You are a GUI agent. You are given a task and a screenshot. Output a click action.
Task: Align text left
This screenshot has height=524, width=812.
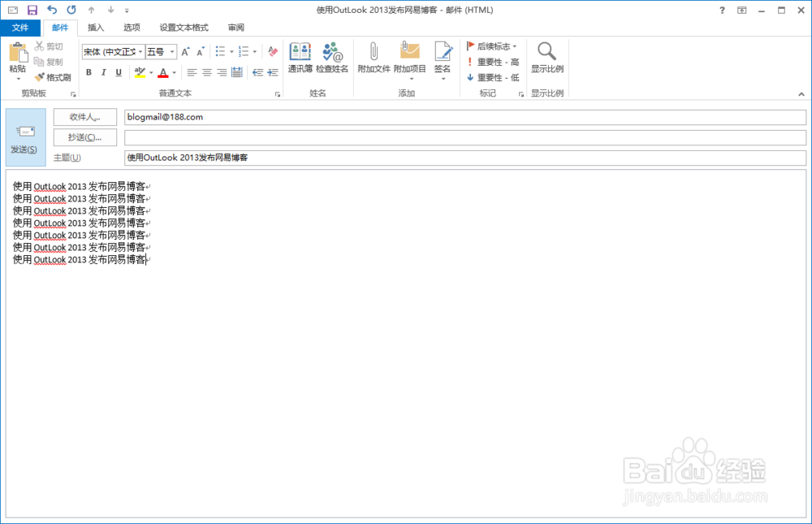point(192,72)
